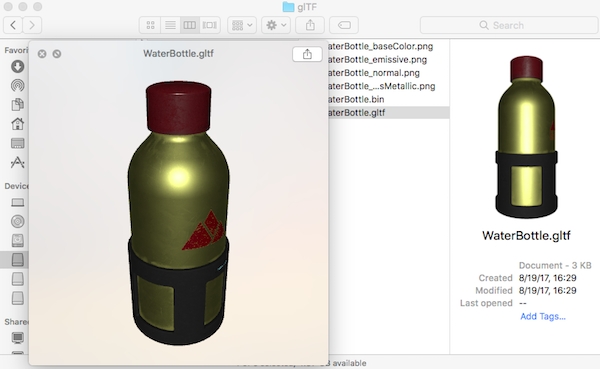Select the optical disc device in sidebar
Image resolution: width=600 pixels, height=369 pixels.
(x=17, y=221)
